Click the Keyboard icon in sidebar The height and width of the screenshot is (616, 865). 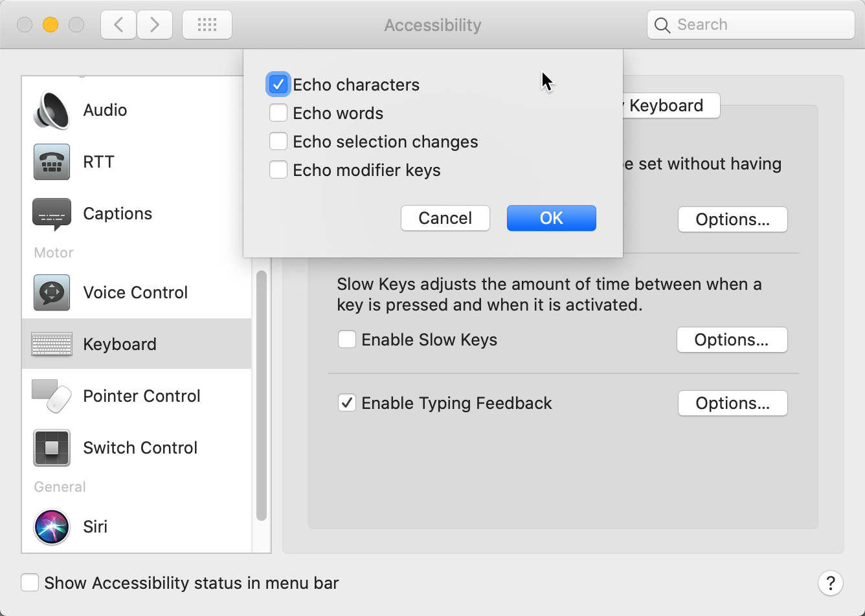click(x=51, y=344)
